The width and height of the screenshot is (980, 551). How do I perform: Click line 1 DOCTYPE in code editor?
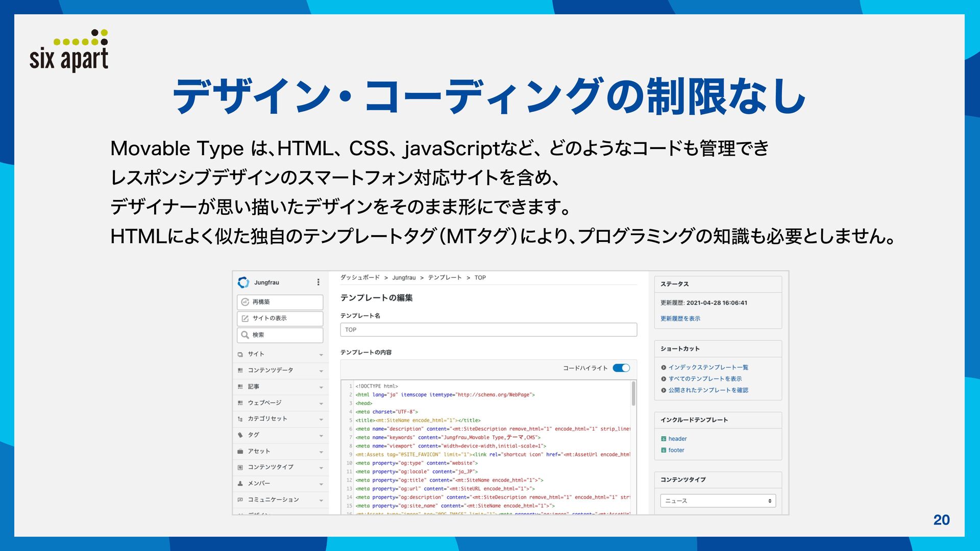coord(377,386)
